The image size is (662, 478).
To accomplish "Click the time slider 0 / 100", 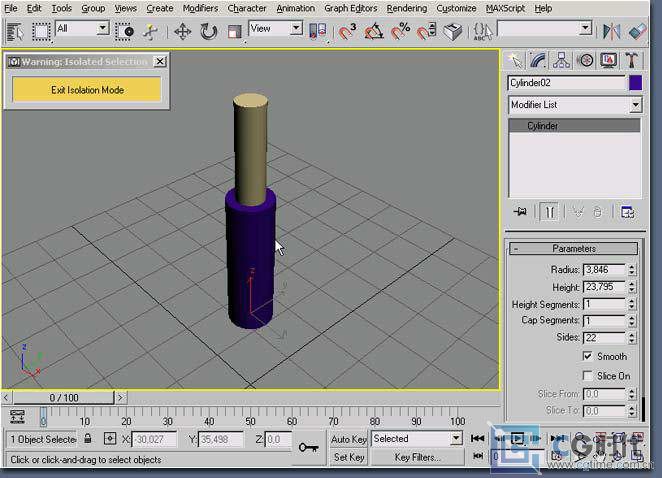I will tap(63, 397).
